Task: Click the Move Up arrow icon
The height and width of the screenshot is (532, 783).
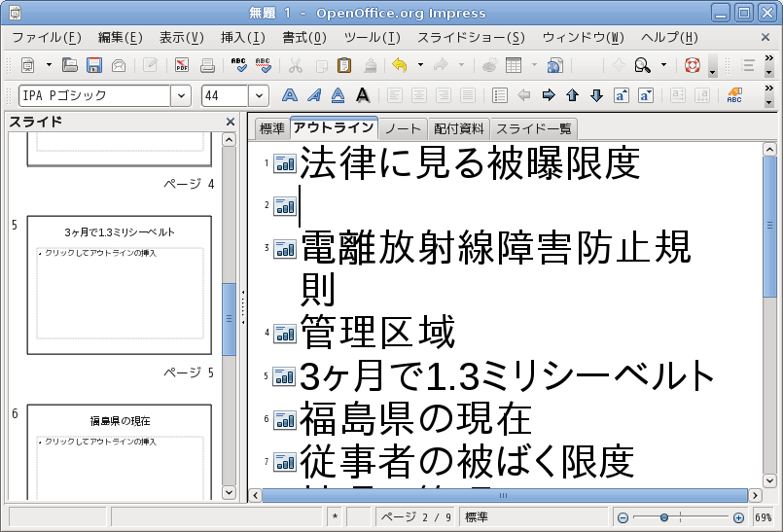Action: pyautogui.click(x=572, y=95)
